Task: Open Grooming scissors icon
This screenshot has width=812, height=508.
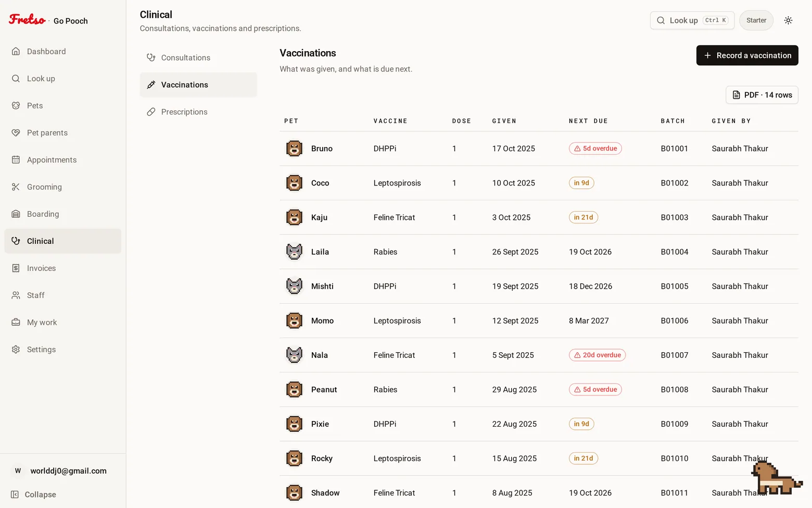Action: [16, 187]
